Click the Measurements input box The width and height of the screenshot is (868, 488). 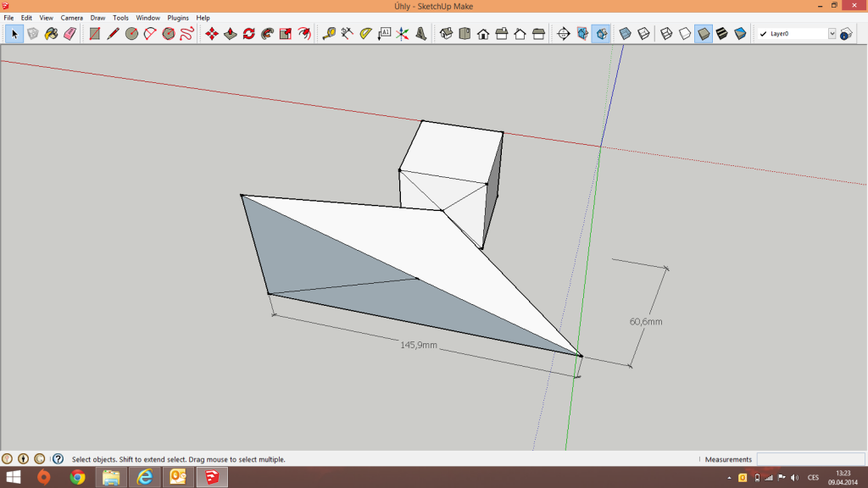[810, 459]
